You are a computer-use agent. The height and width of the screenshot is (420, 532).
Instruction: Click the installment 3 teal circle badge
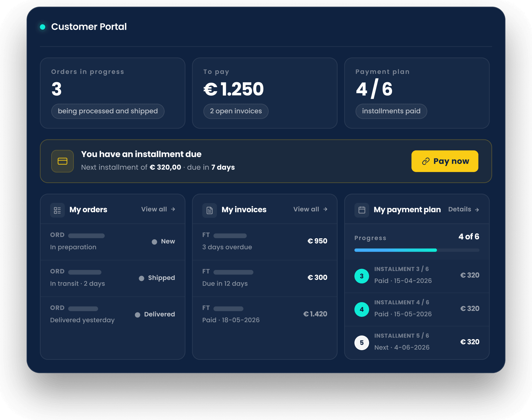(x=362, y=276)
